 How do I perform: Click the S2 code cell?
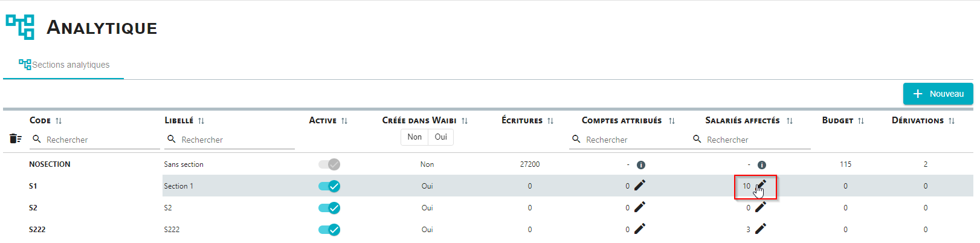pos(33,208)
